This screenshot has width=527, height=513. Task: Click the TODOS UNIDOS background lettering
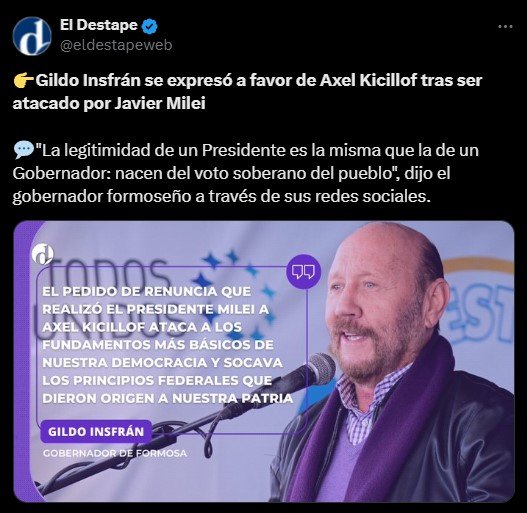[107, 294]
